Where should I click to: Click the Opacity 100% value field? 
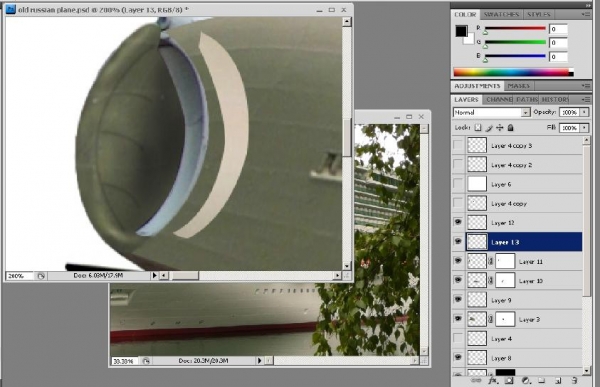(x=570, y=112)
